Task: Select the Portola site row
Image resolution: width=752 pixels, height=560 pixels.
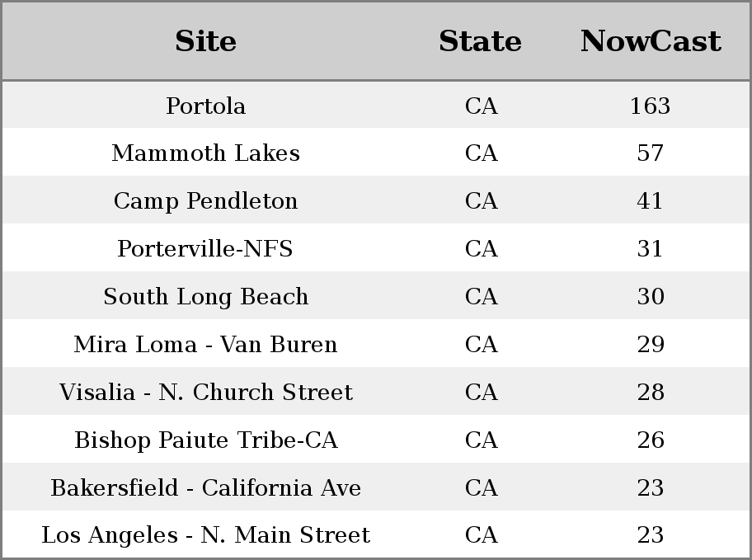Action: tap(376, 105)
